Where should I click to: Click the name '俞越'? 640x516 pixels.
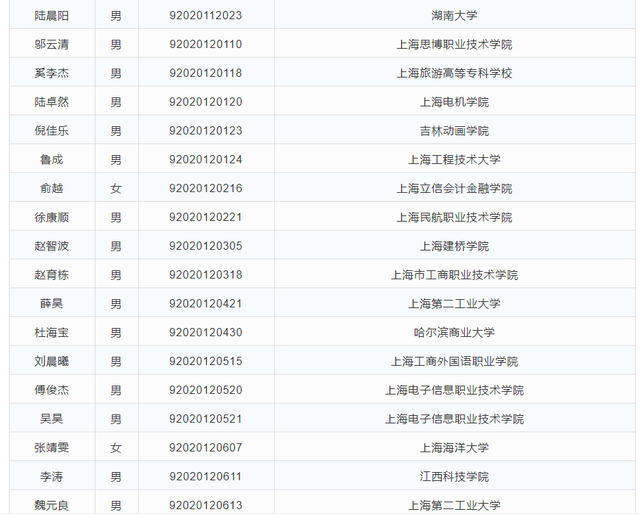coord(51,188)
